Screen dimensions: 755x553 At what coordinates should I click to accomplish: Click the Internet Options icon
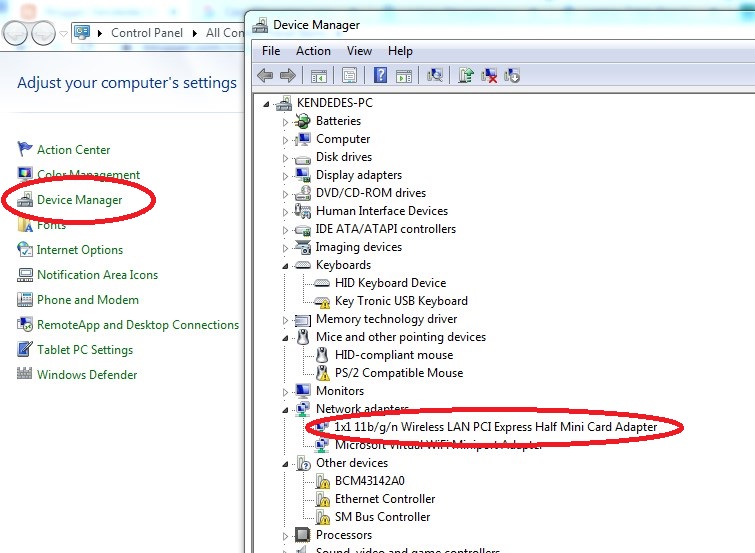pyautogui.click(x=25, y=249)
